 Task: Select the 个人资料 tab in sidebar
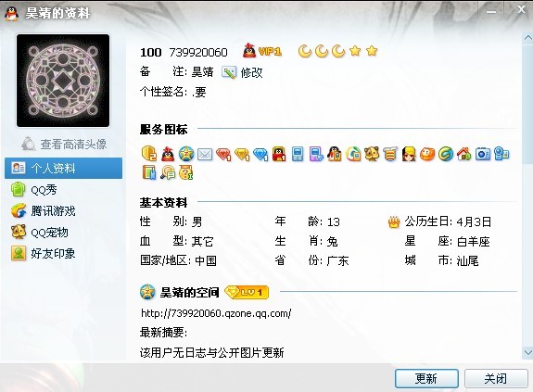click(x=64, y=168)
